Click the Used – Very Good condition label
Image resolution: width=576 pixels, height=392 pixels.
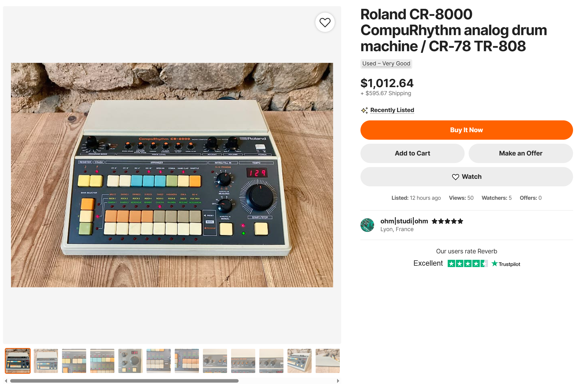(x=386, y=64)
